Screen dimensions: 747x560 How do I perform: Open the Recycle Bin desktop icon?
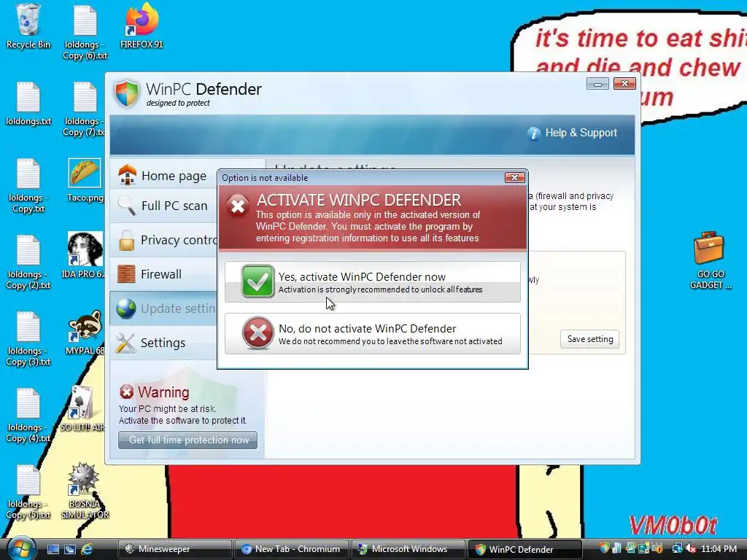click(28, 26)
